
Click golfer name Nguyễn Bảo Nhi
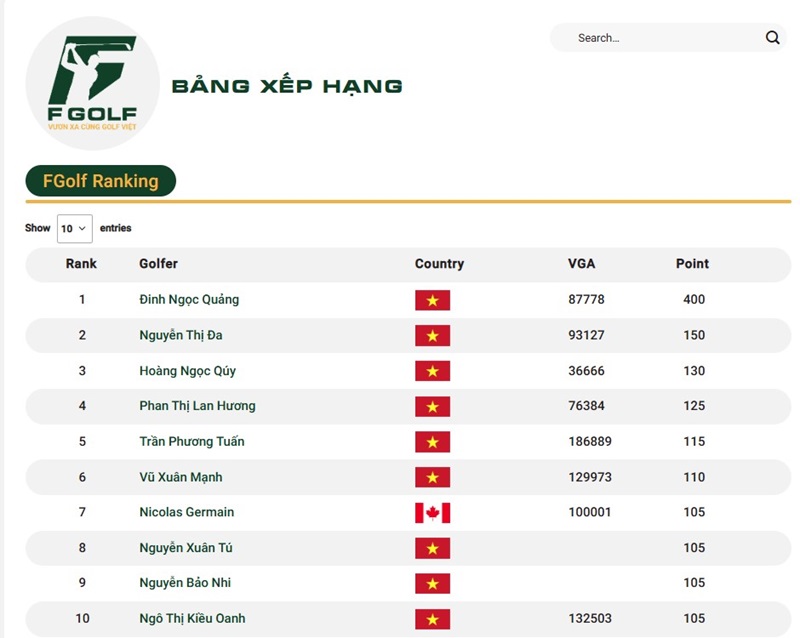coord(185,583)
